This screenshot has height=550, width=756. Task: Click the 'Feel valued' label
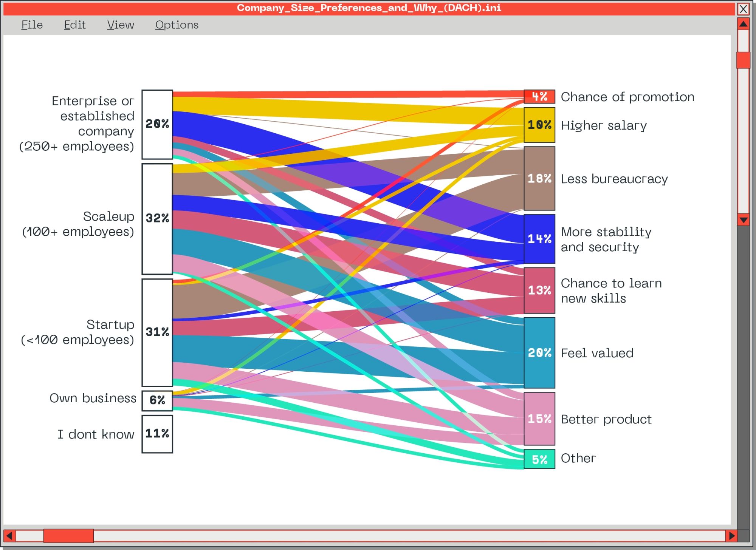coord(597,353)
